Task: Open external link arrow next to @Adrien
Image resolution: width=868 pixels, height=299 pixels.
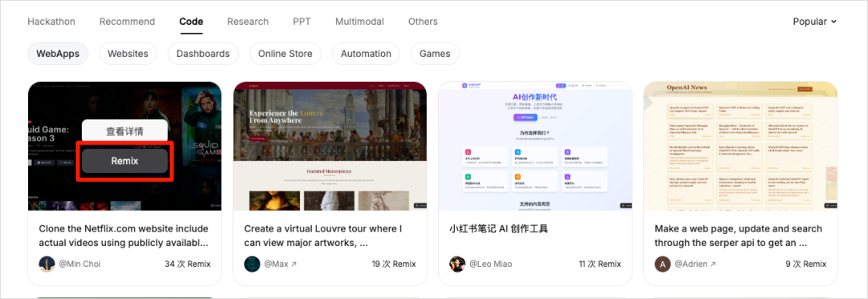Action: (x=713, y=264)
